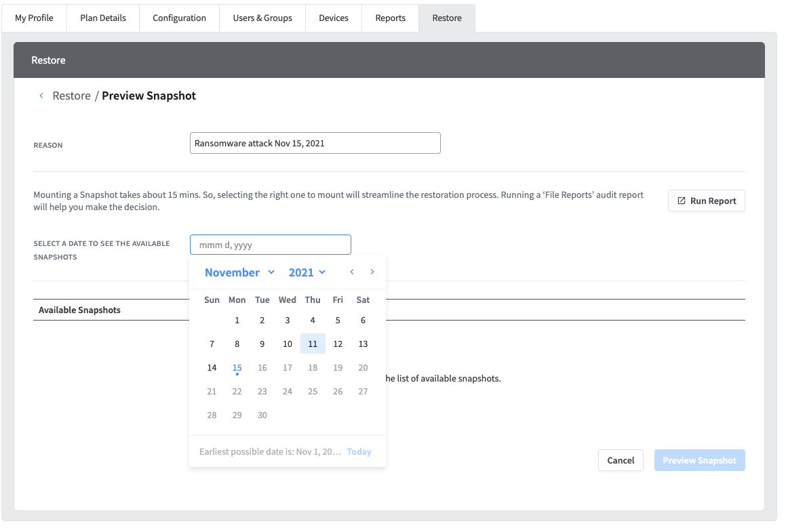Open the Configuration tab
Viewport: 786px width, 532px height.
tap(179, 18)
